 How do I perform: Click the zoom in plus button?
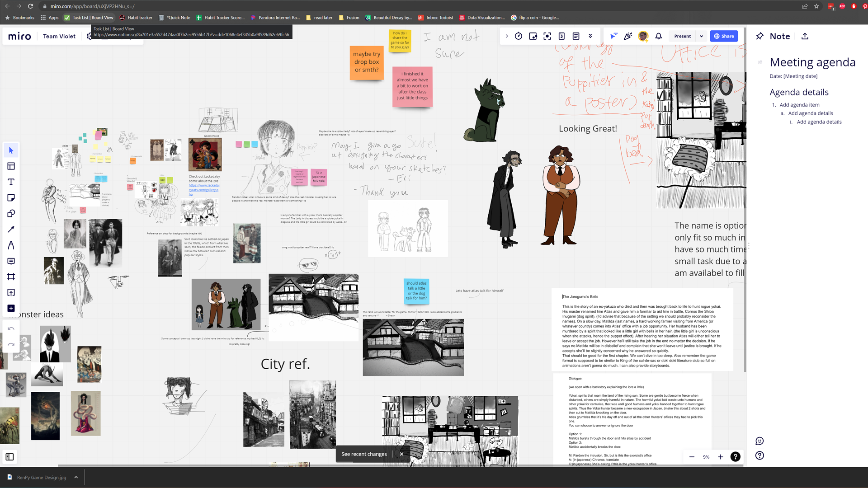(721, 457)
